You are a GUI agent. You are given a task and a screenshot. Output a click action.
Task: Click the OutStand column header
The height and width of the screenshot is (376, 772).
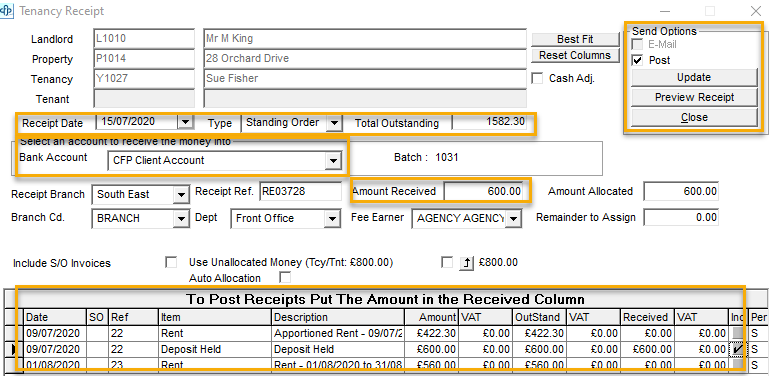coord(539,317)
